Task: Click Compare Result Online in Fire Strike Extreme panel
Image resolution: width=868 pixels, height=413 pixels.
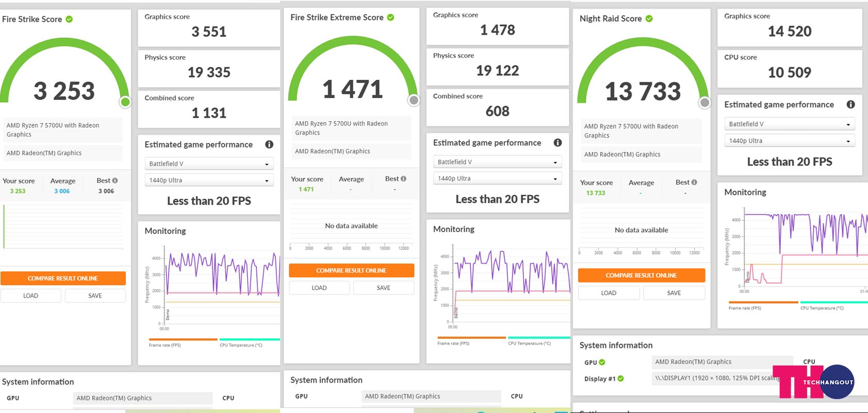Action: point(351,270)
